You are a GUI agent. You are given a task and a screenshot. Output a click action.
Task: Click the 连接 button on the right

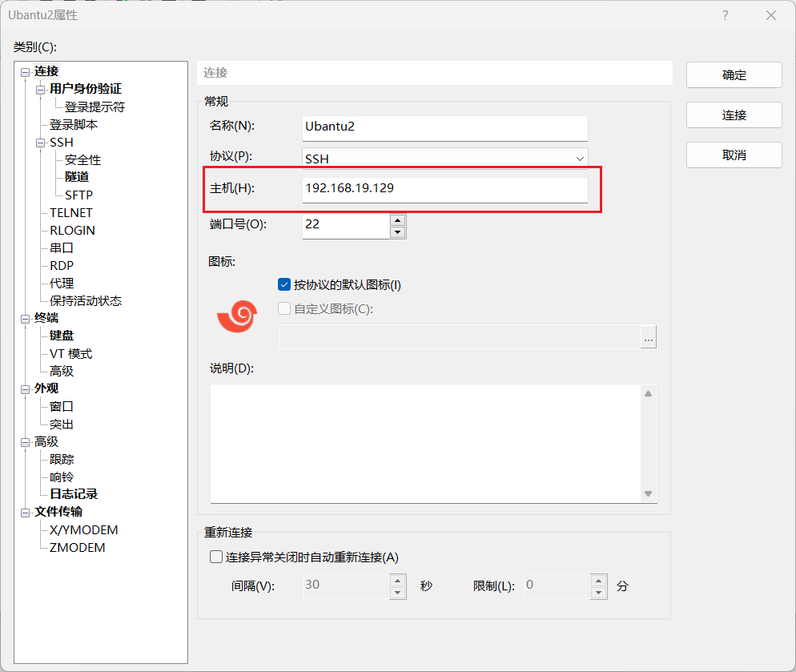[x=734, y=115]
